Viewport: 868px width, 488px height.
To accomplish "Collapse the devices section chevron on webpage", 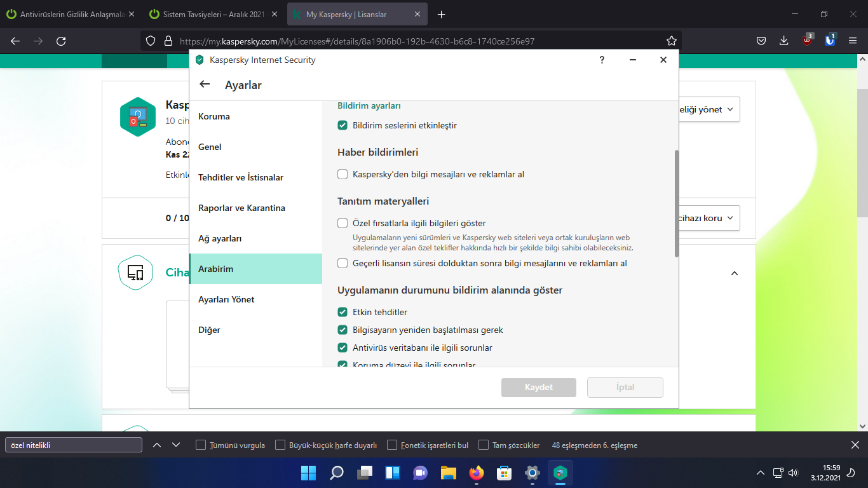I will click(735, 273).
